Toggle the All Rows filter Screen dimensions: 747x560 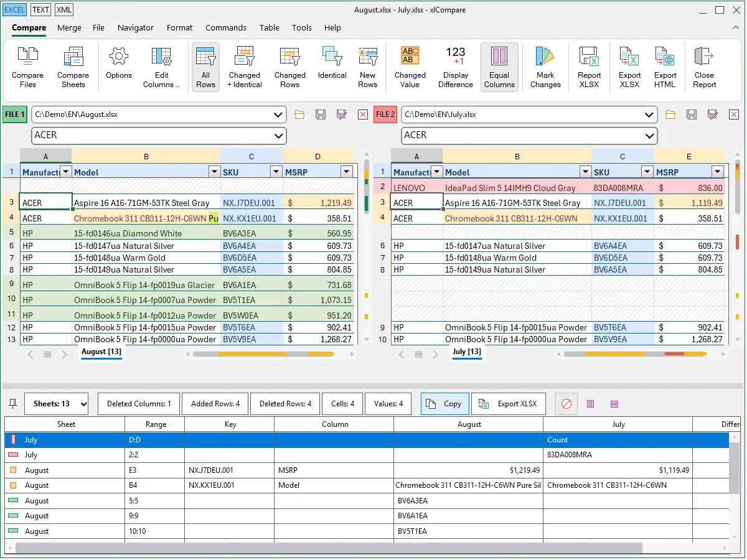[x=205, y=67]
